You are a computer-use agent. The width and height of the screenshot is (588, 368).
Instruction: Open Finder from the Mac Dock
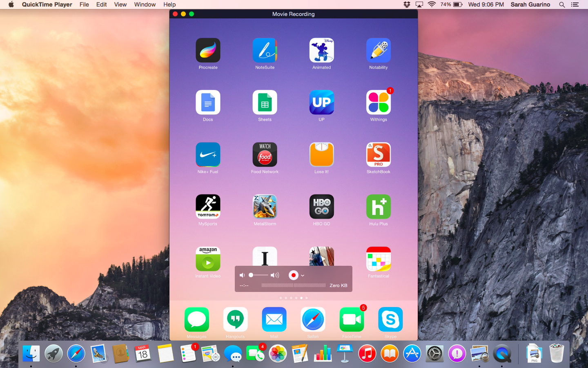pos(31,353)
